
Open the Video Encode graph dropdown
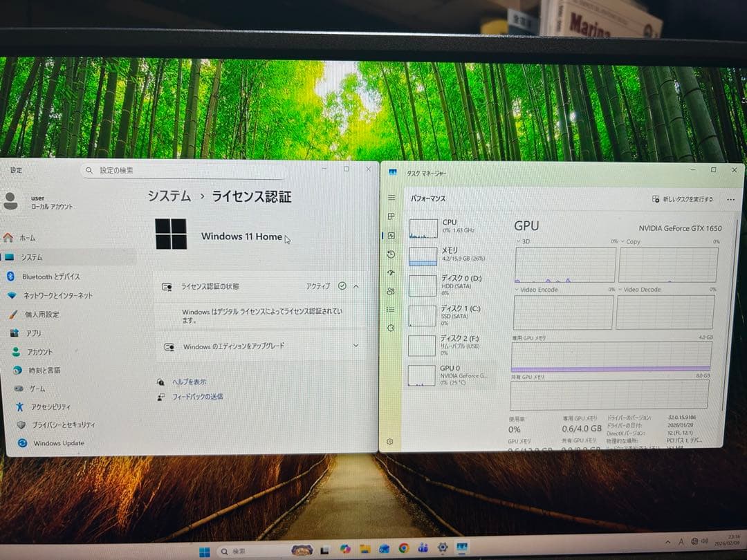pos(518,290)
